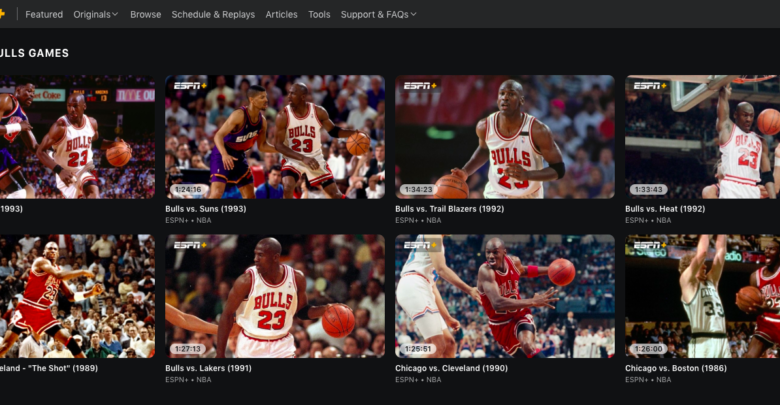Image resolution: width=780 pixels, height=405 pixels.
Task: Click the 1:25:51 duration badge
Action: [418, 349]
